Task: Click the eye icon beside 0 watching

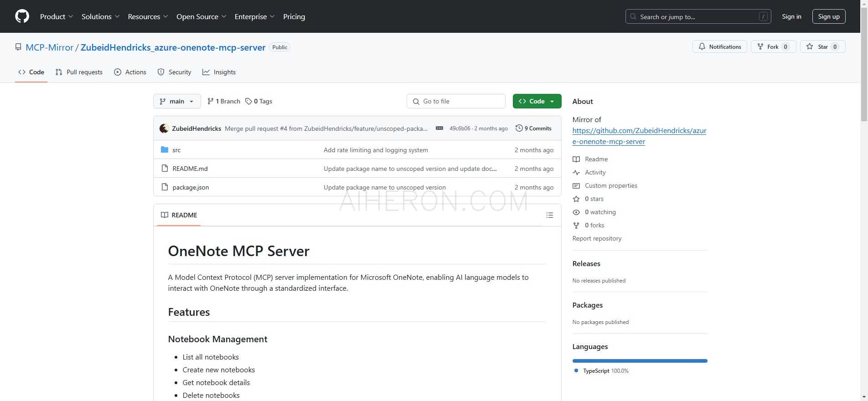Action: click(x=576, y=212)
